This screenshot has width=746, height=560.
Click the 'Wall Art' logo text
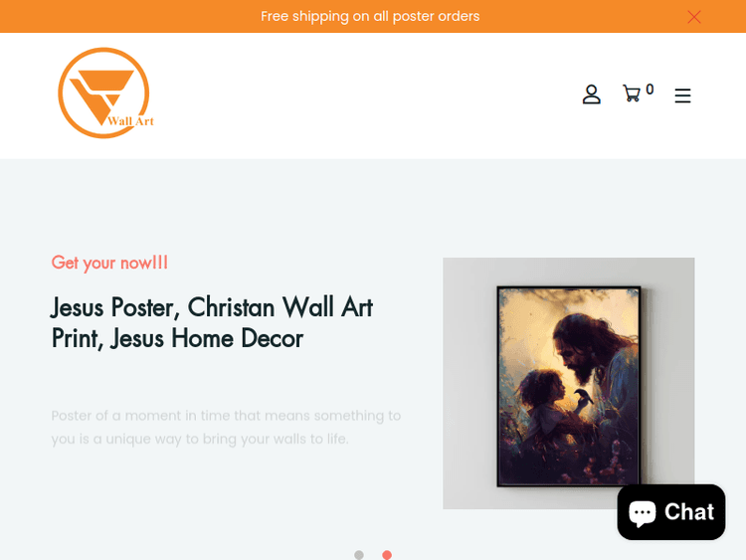tap(130, 121)
